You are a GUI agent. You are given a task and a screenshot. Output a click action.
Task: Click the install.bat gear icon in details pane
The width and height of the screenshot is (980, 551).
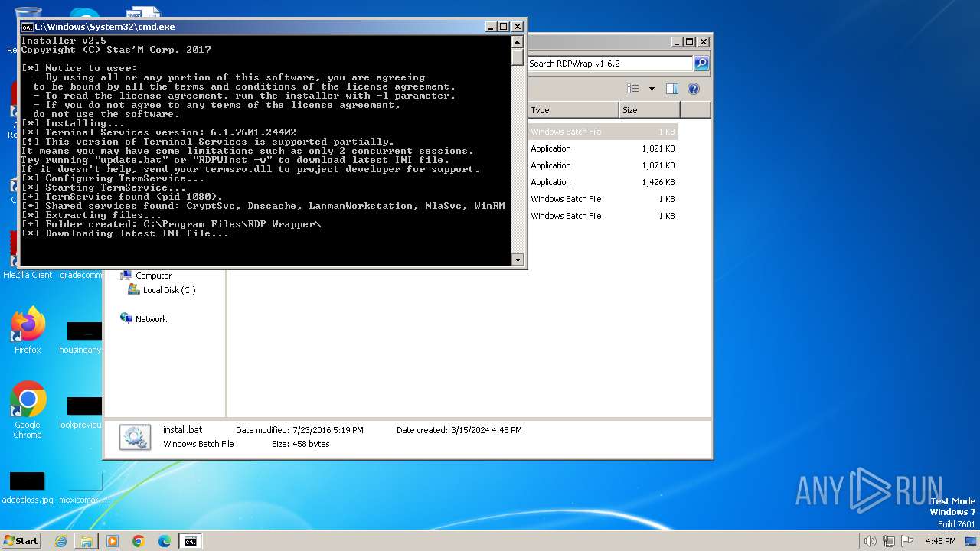tap(136, 437)
